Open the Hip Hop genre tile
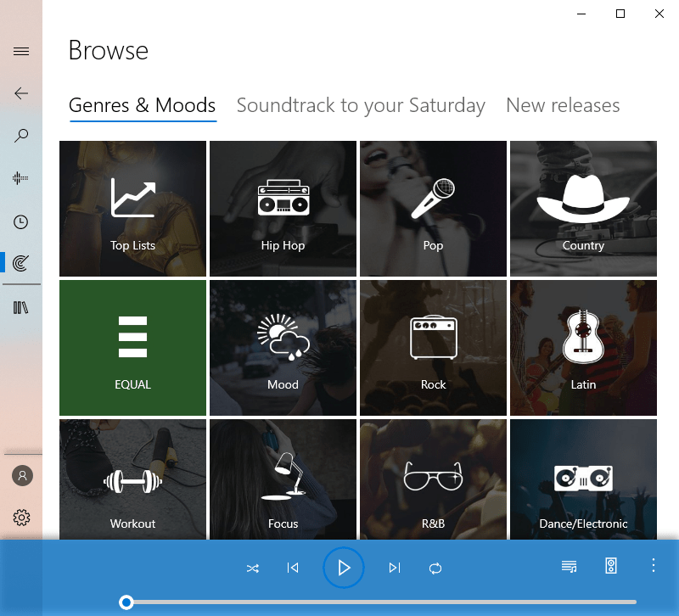 [283, 209]
